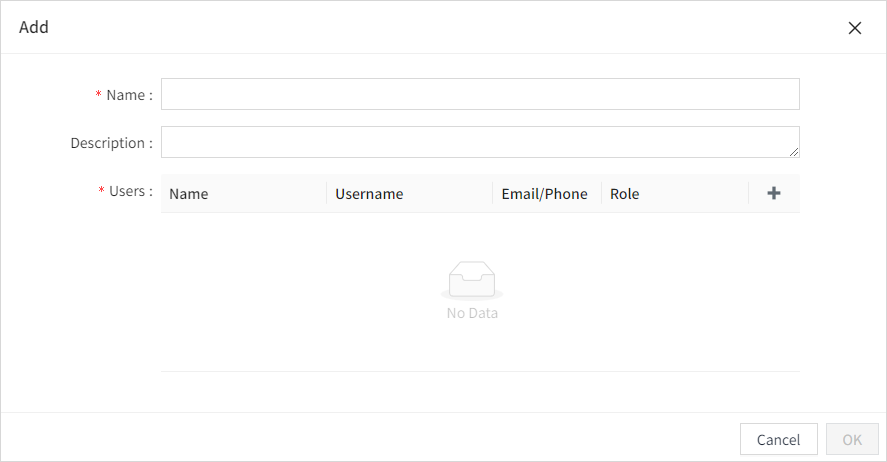Viewport: 887px width, 462px height.
Task: Select the Name column header in Users table
Action: pos(189,194)
